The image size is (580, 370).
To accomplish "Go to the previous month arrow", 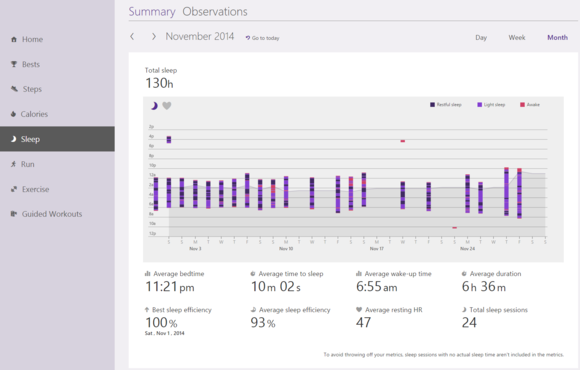I will click(x=132, y=37).
